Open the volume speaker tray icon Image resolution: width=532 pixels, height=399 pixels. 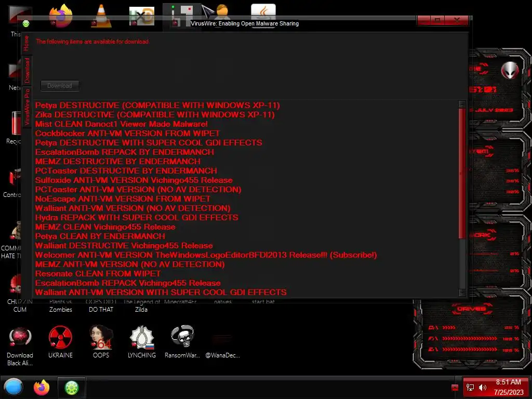coord(483,387)
